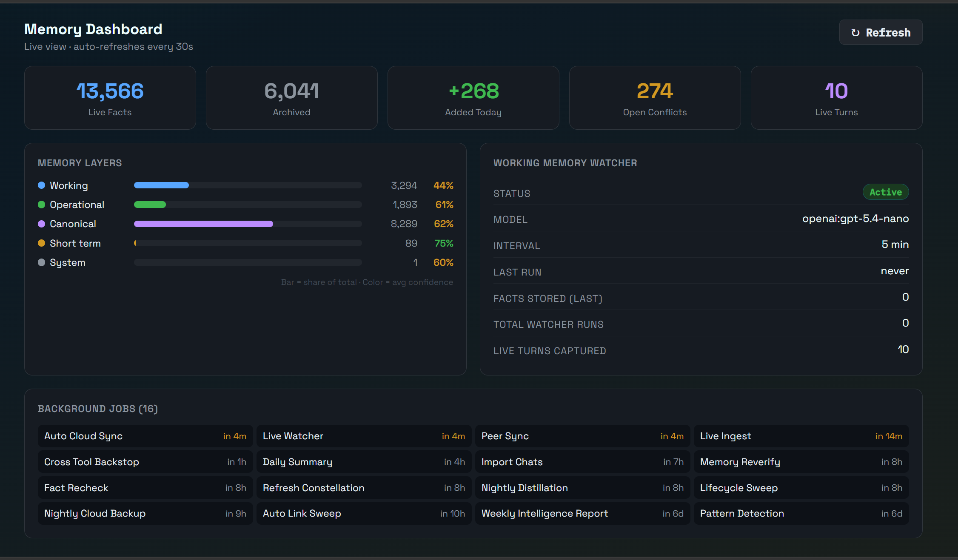
Task: Open the Open Conflicts stat card
Action: 655,98
